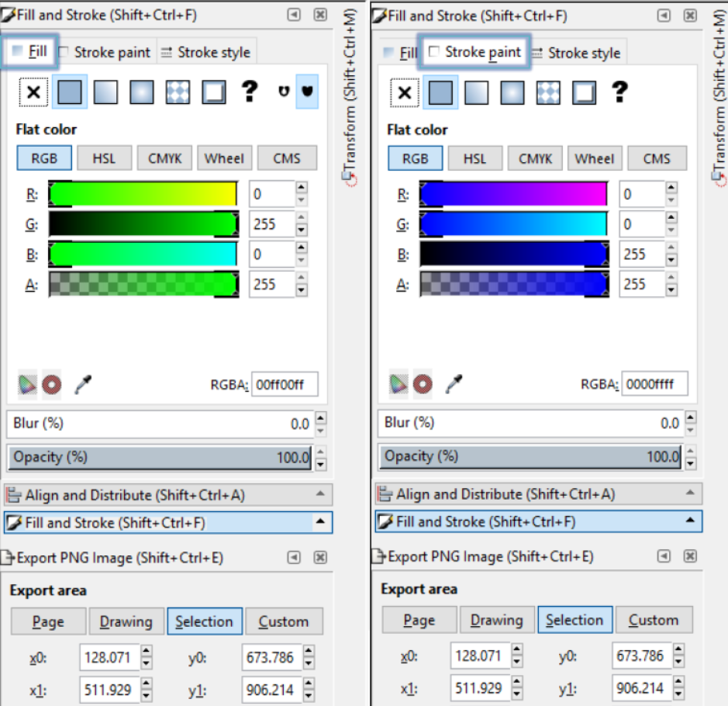Viewport: 728px width, 706px height.
Task: Select 'No paint' X icon in right panel
Action: [405, 93]
